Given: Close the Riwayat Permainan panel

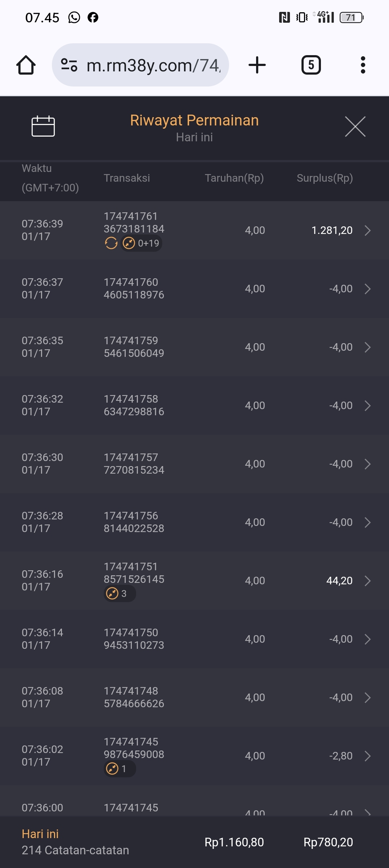Looking at the screenshot, I should 355,127.
